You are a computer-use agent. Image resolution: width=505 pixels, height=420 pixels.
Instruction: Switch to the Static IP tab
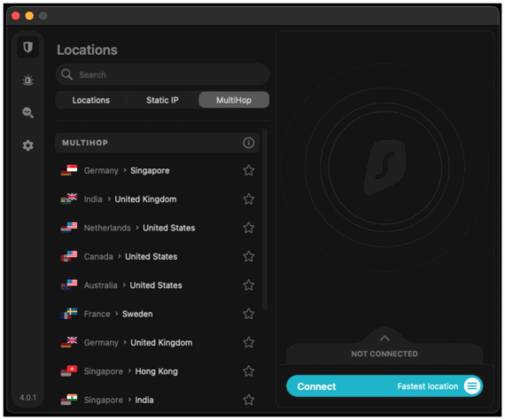(162, 100)
